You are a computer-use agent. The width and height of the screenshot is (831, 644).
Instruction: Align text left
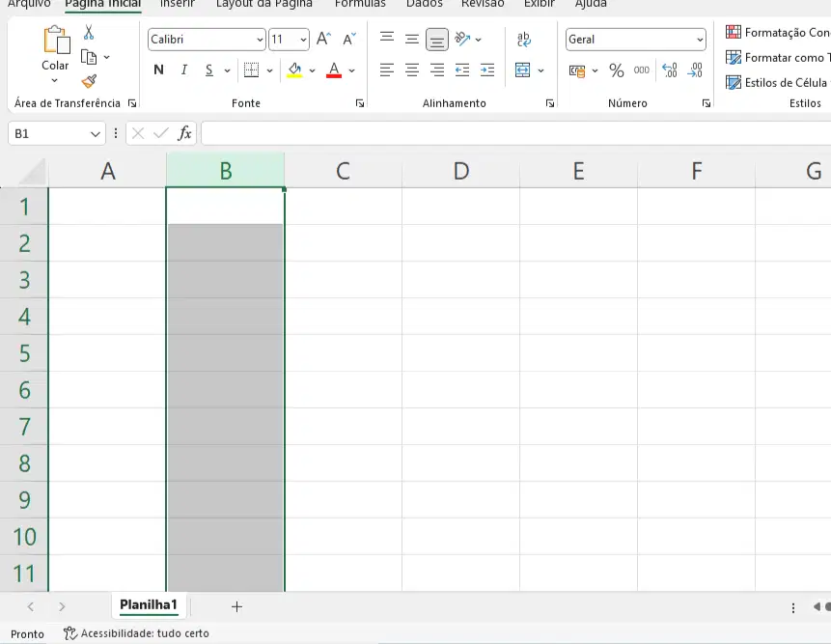387,70
